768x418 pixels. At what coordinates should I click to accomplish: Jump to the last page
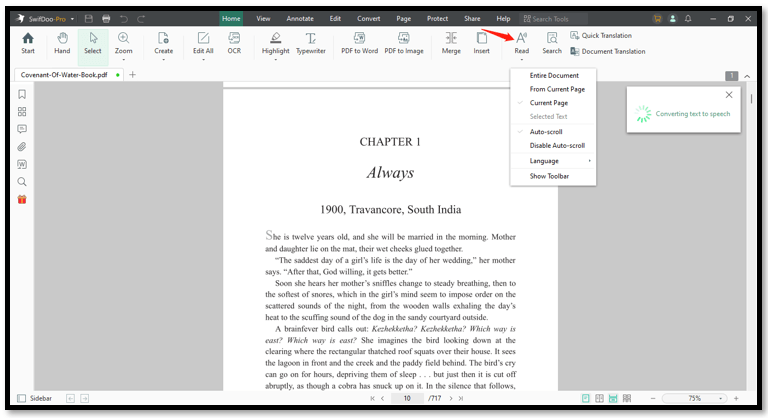point(461,398)
